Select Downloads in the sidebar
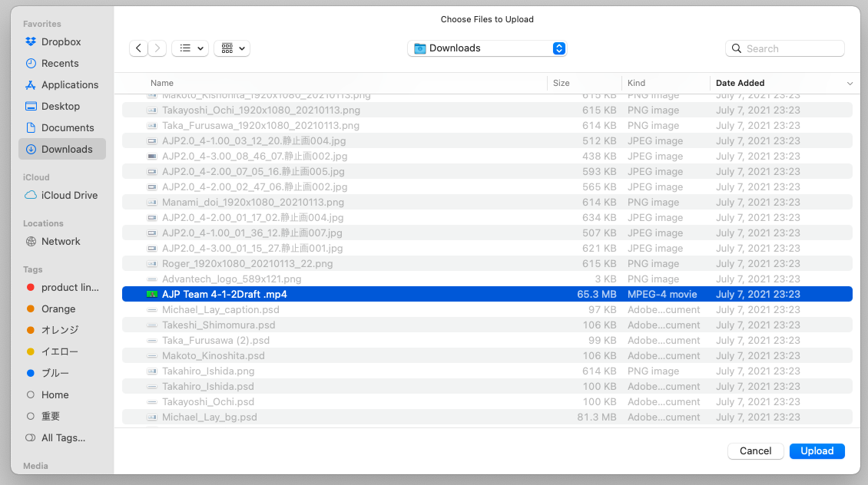Image resolution: width=868 pixels, height=485 pixels. tap(61, 150)
